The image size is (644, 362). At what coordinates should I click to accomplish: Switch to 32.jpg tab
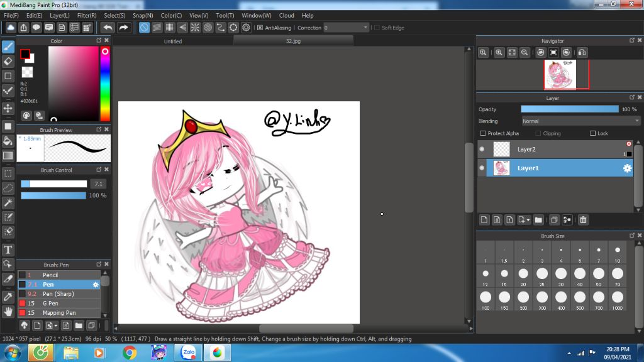coord(293,41)
